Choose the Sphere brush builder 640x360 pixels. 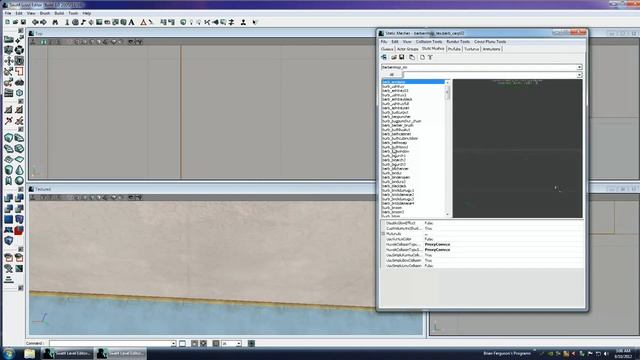coord(19,180)
